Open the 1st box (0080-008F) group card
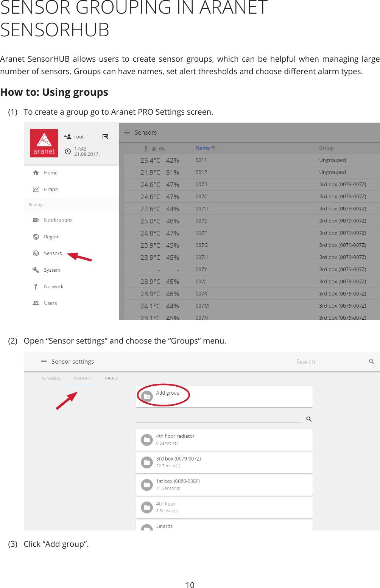This screenshot has height=588, width=380. (224, 485)
